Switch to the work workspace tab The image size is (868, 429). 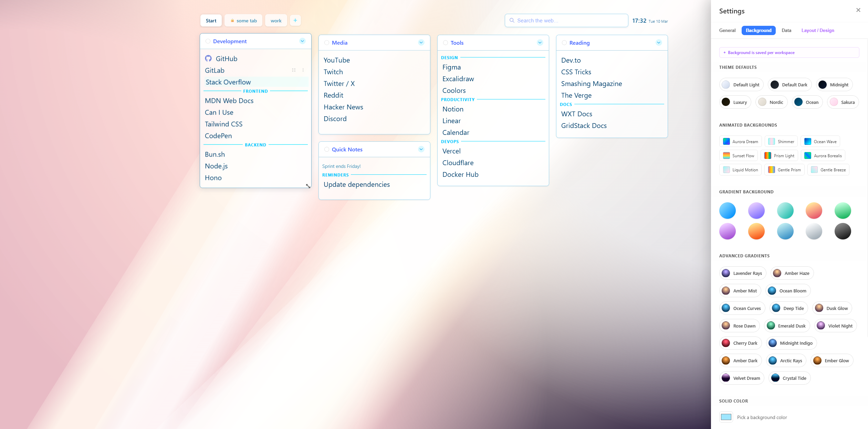pos(276,20)
